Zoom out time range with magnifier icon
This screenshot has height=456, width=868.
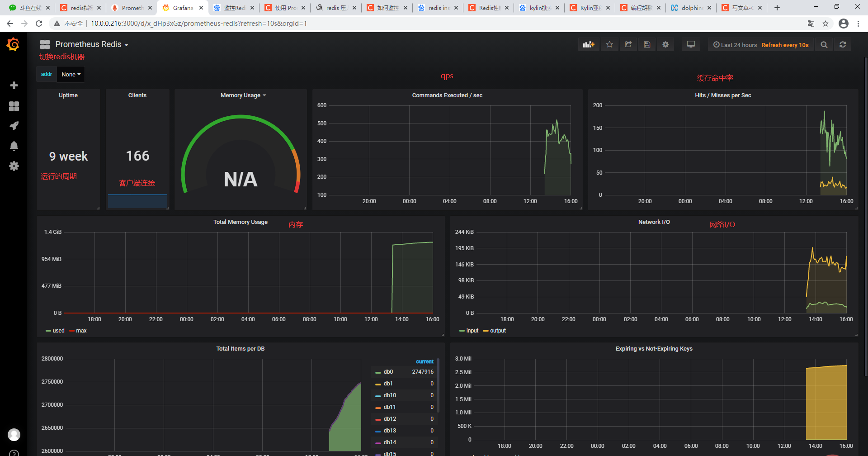tap(824, 44)
